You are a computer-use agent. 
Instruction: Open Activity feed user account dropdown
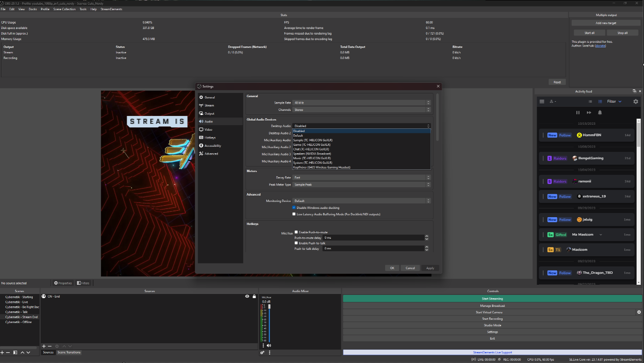pyautogui.click(x=553, y=102)
